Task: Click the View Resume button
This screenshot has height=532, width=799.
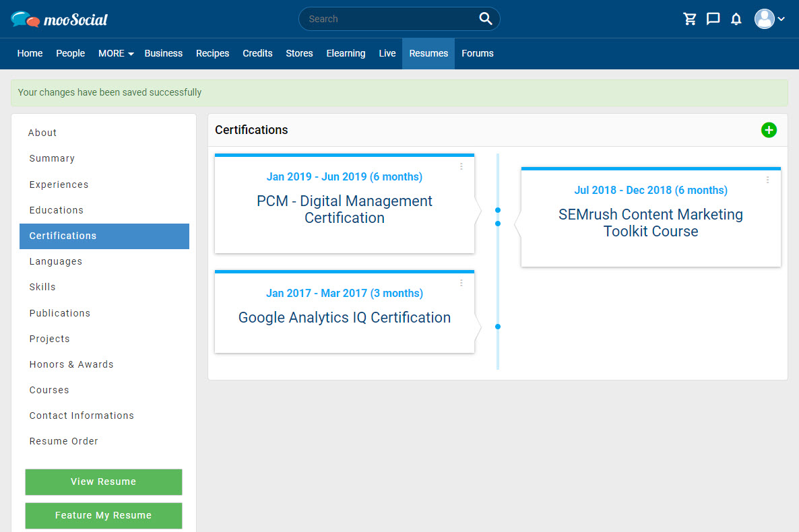Action: (104, 482)
